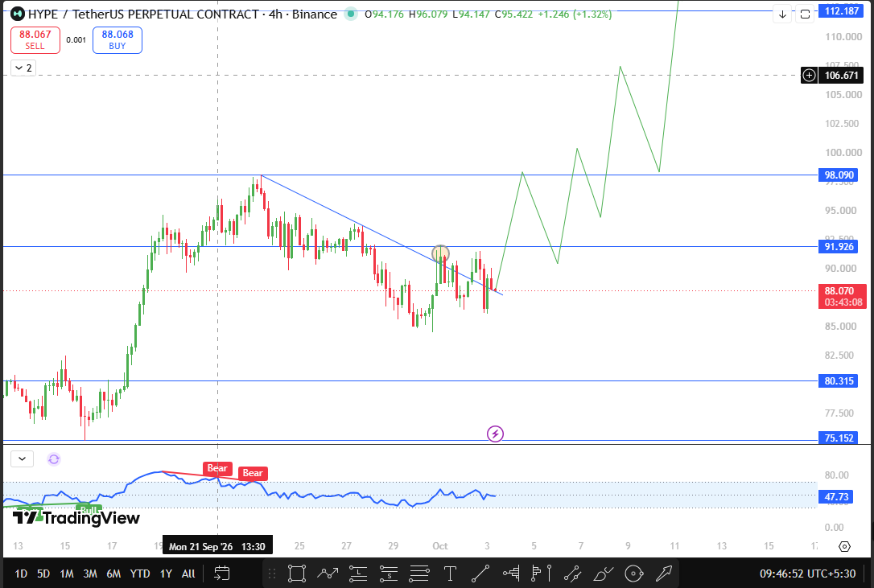Click the plus icon beside 106.671 price
874x588 pixels.
pos(809,76)
